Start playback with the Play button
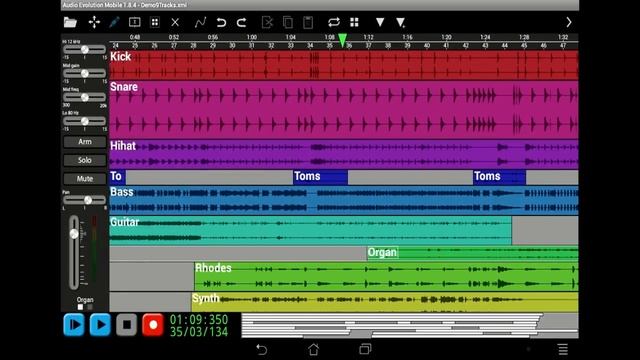The image size is (640, 360). click(x=100, y=325)
